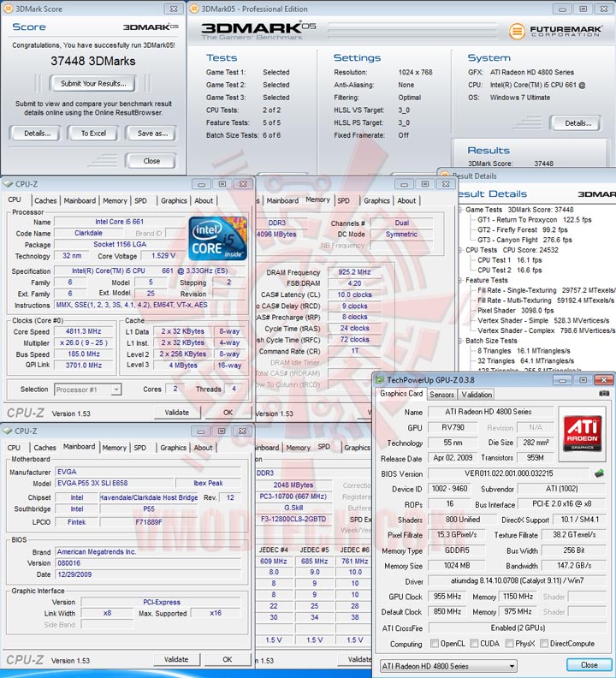Collapse the Batch Size Tests tree node
This screenshot has width=616, height=678.
(x=461, y=341)
